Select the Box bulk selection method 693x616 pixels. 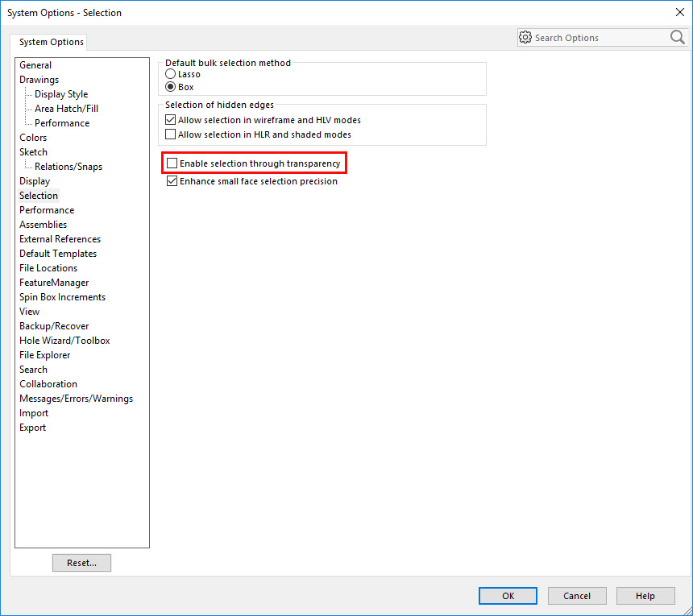[x=170, y=86]
